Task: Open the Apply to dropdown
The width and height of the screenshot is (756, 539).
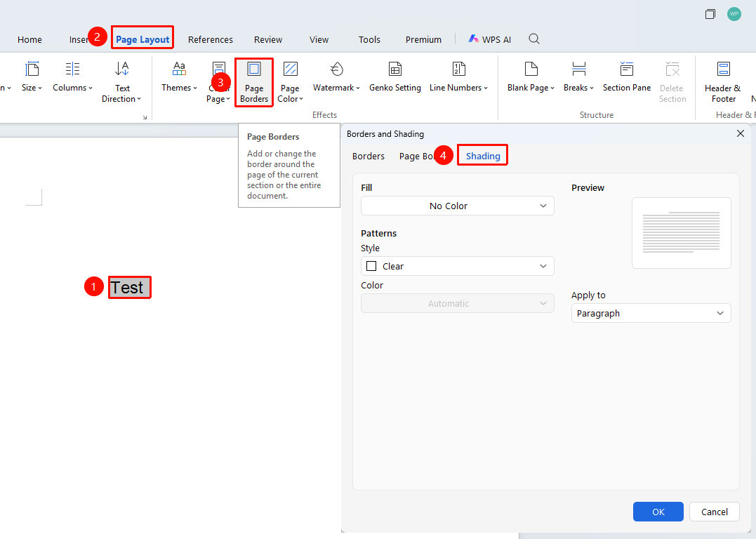Action: 651,314
